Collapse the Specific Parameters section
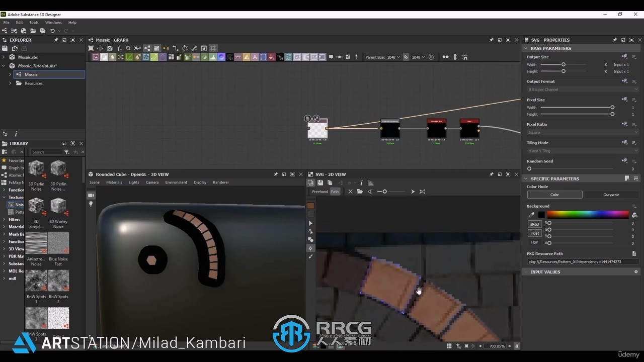644x362 pixels. (x=526, y=178)
